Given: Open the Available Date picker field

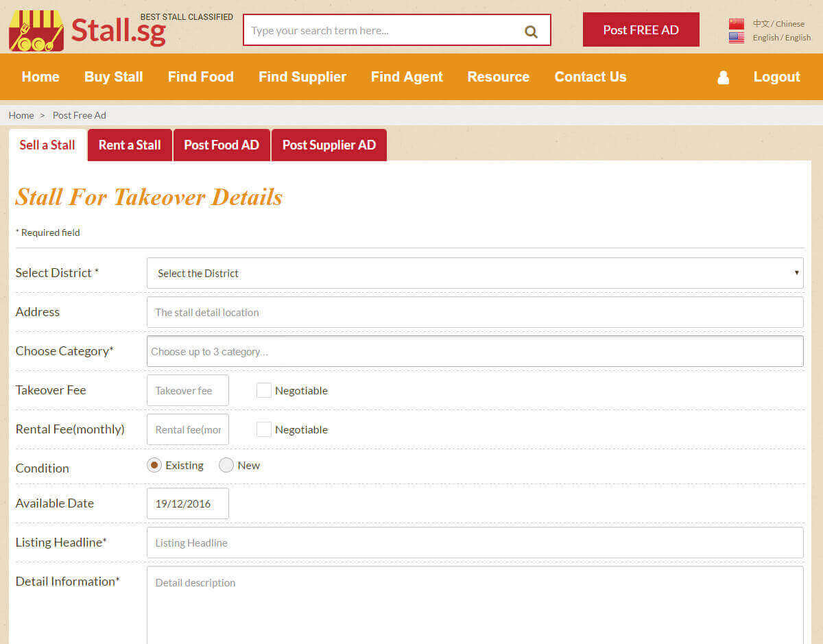Looking at the screenshot, I should (x=187, y=503).
